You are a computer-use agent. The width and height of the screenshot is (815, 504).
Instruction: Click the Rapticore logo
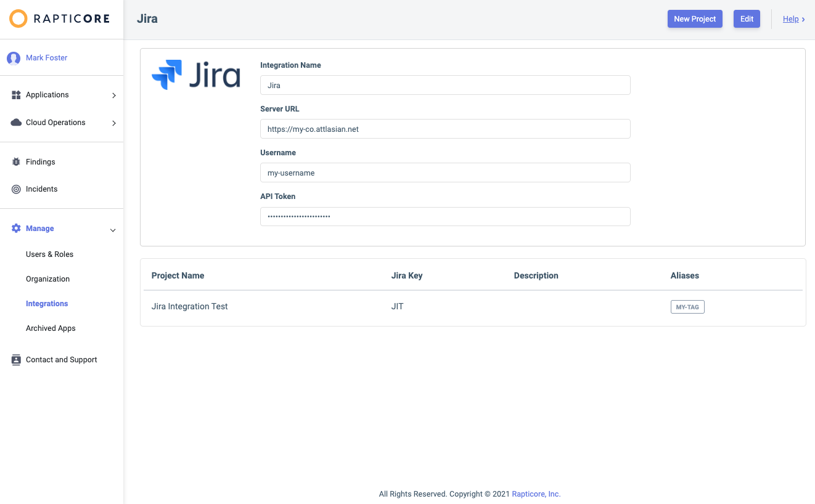(x=60, y=18)
